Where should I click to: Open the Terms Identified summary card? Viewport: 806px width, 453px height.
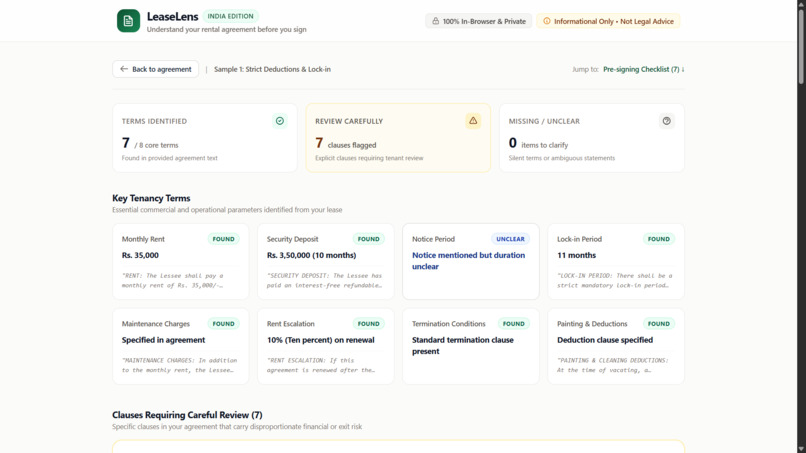(x=205, y=138)
